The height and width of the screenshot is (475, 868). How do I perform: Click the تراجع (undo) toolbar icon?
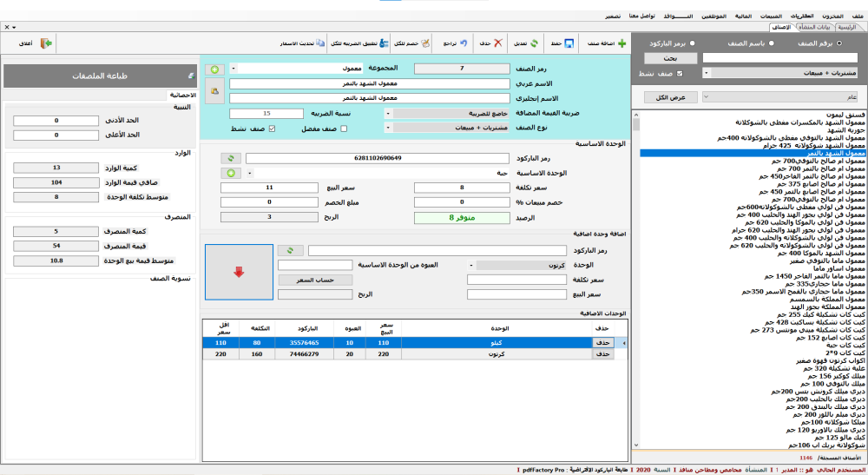463,43
